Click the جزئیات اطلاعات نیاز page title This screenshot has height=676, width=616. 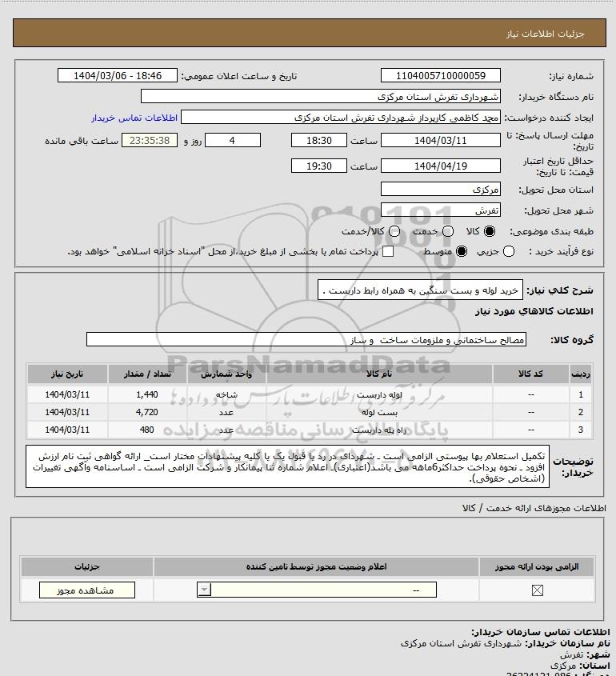click(x=546, y=34)
